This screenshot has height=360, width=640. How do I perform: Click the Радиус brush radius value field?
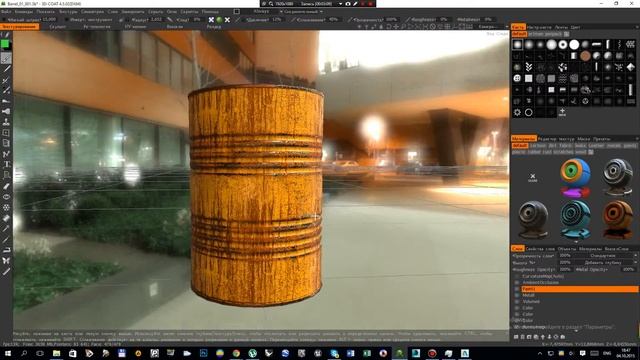coord(156,19)
